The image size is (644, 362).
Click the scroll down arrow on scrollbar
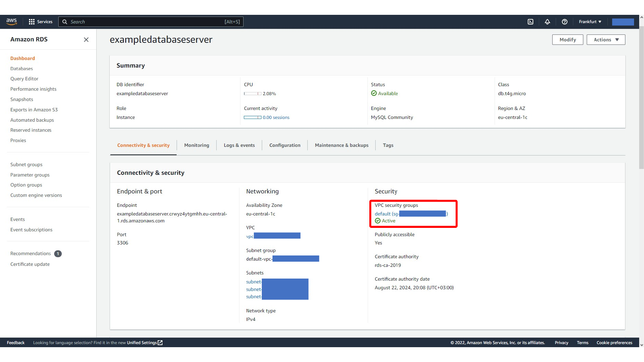coord(641,345)
